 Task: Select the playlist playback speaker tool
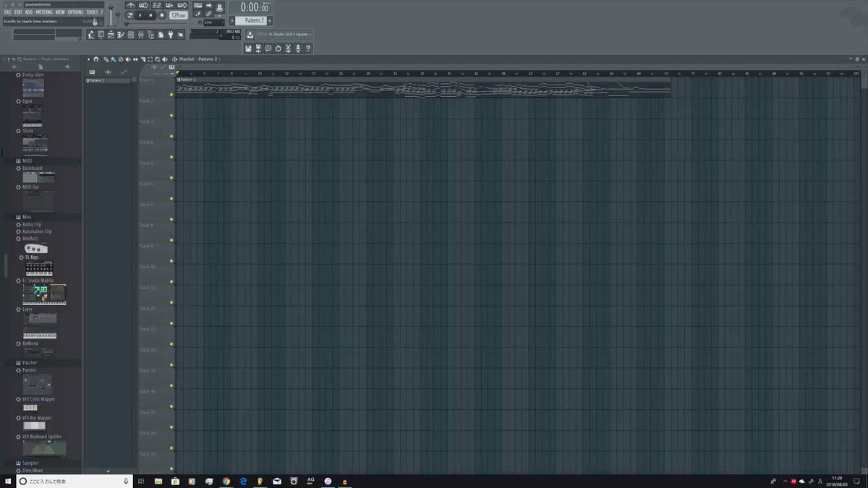164,59
